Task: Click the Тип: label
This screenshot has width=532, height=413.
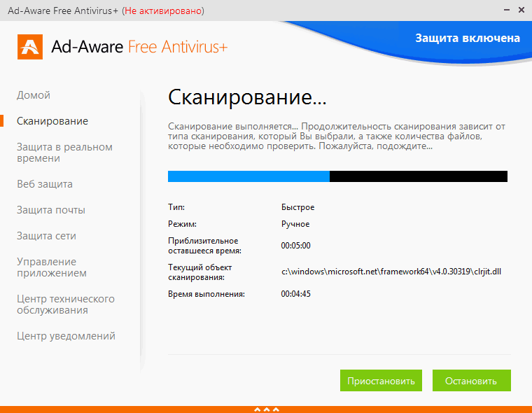Action: pyautogui.click(x=176, y=207)
